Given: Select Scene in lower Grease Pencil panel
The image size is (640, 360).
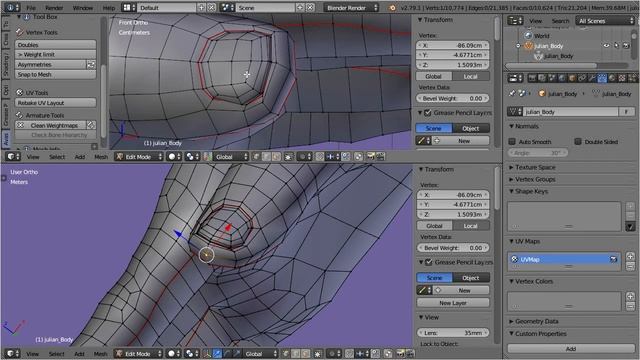Looking at the screenshot, I should click(x=435, y=278).
